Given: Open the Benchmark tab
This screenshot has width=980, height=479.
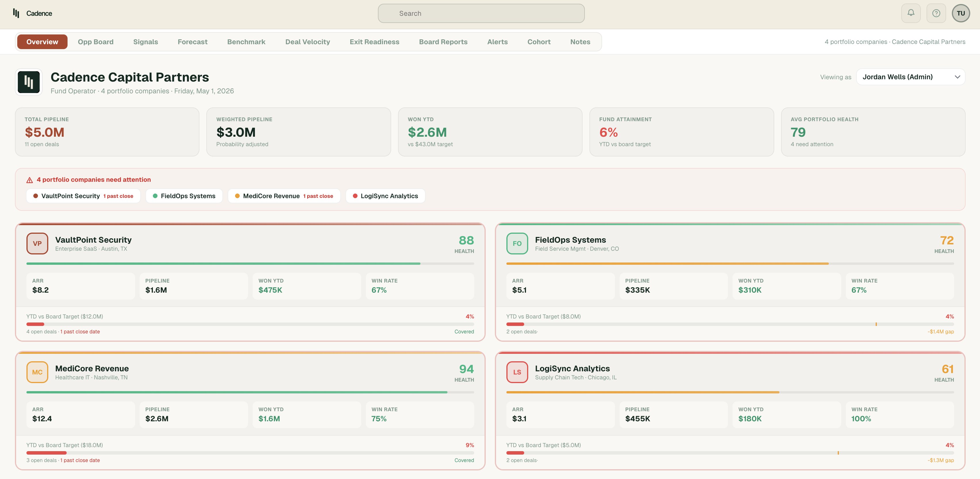Looking at the screenshot, I should [x=246, y=42].
